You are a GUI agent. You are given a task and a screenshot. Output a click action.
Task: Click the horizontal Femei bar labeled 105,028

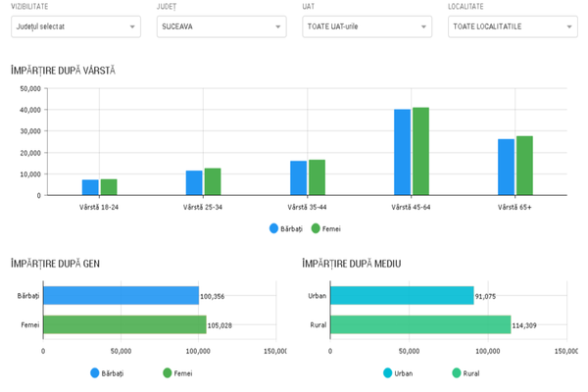pos(124,324)
